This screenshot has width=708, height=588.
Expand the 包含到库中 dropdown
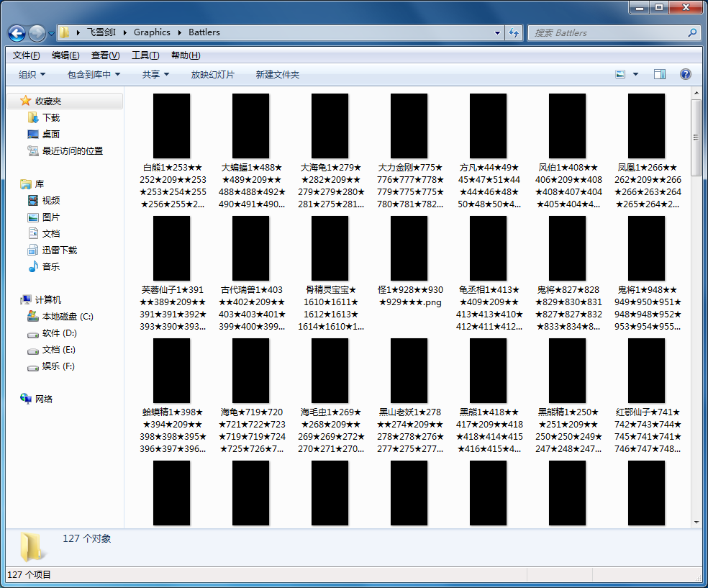[94, 75]
